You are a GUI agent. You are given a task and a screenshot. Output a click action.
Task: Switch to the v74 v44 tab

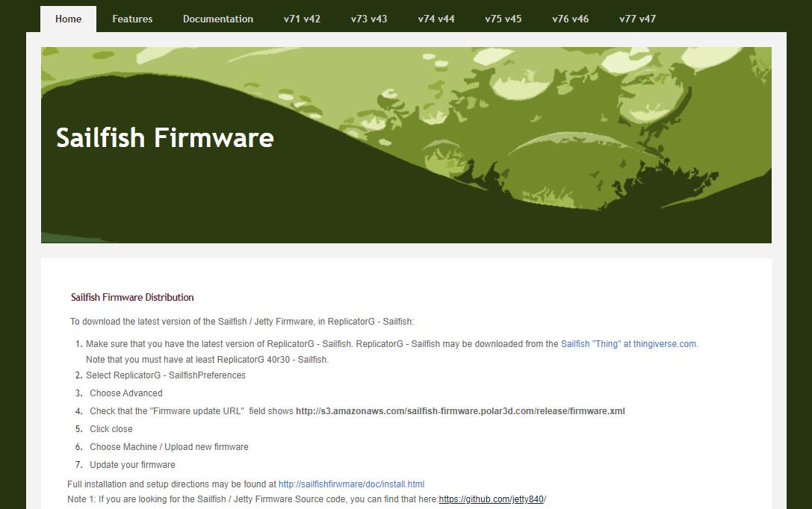pos(436,19)
